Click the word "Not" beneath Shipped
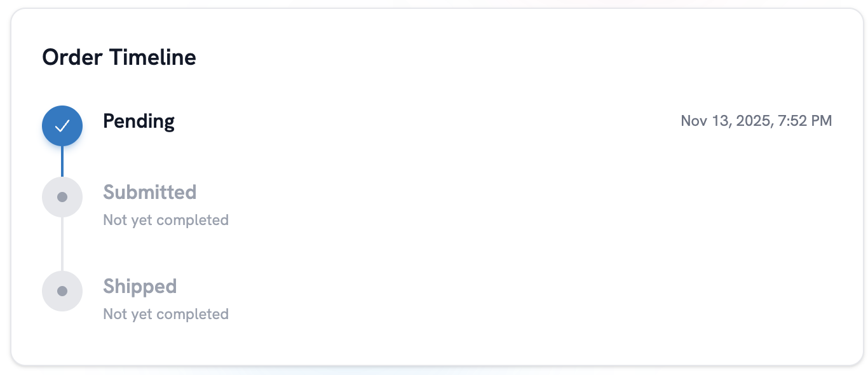 (114, 314)
